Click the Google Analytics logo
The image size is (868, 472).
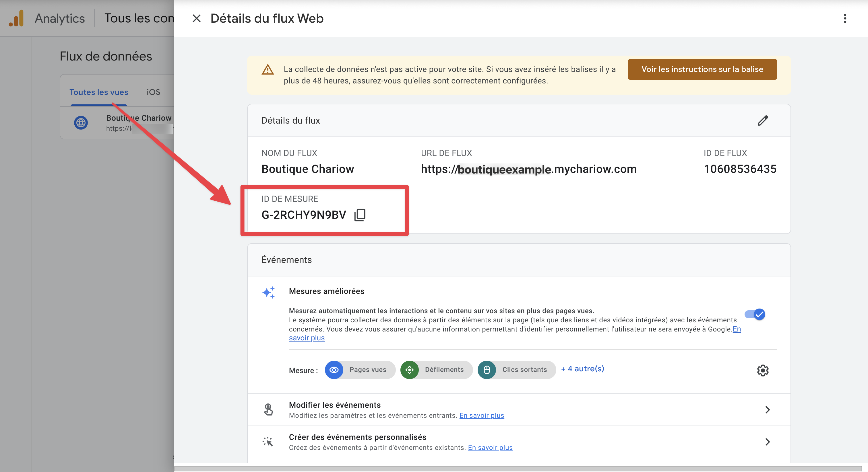point(16,19)
